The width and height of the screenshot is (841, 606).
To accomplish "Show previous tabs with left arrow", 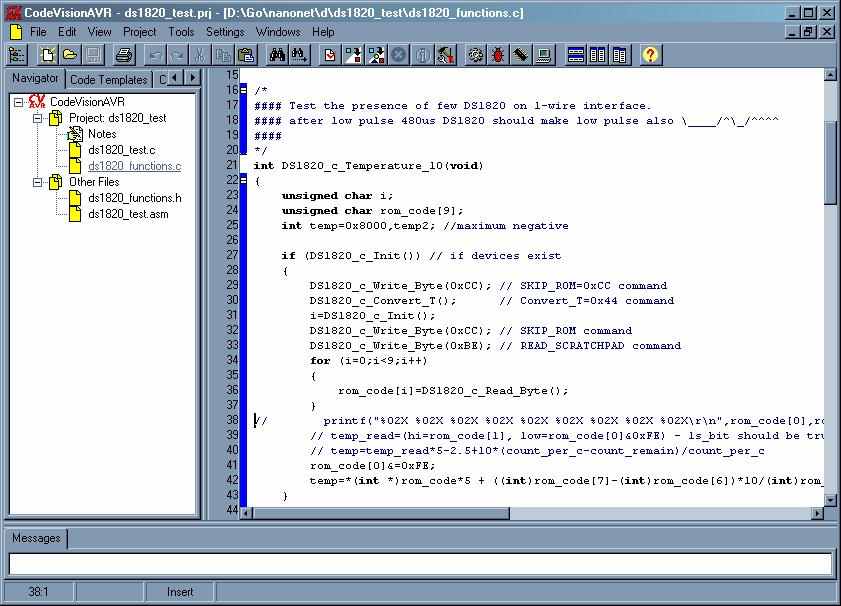I will coord(175,78).
